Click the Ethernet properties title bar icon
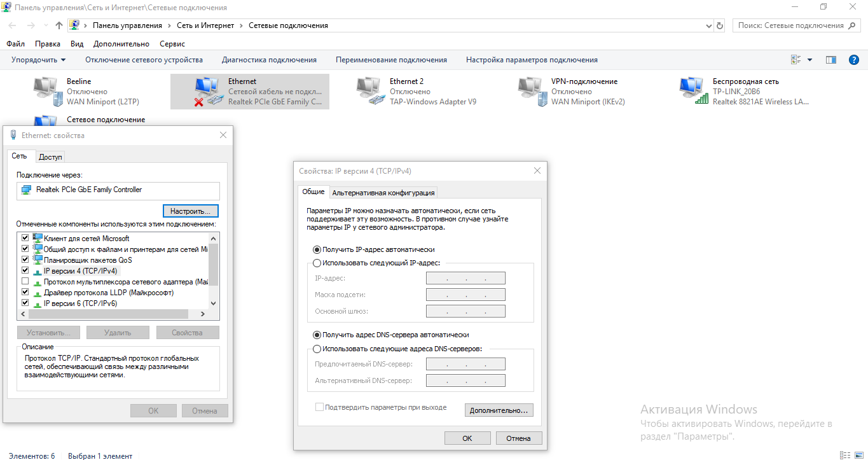This screenshot has width=868, height=460. [13, 135]
